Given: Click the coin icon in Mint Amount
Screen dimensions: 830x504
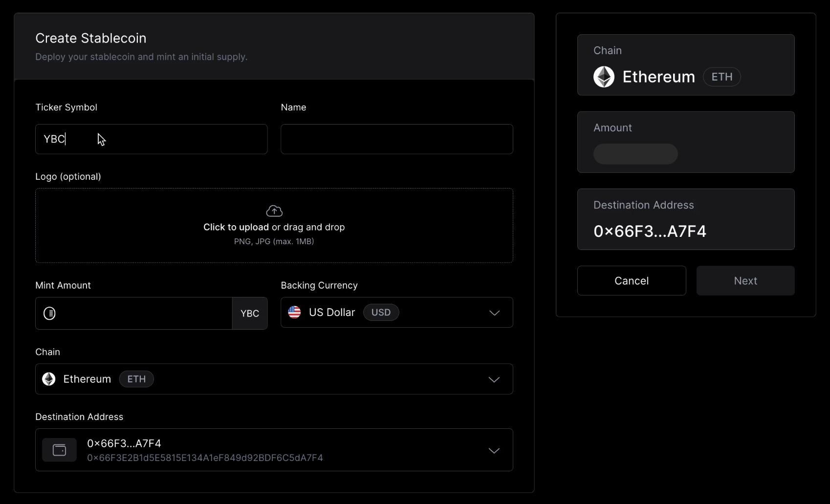Looking at the screenshot, I should click(x=49, y=314).
